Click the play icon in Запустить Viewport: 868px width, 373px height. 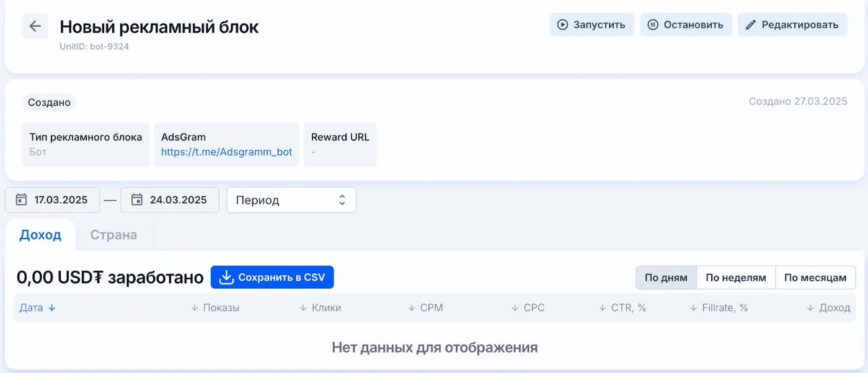[x=562, y=25]
